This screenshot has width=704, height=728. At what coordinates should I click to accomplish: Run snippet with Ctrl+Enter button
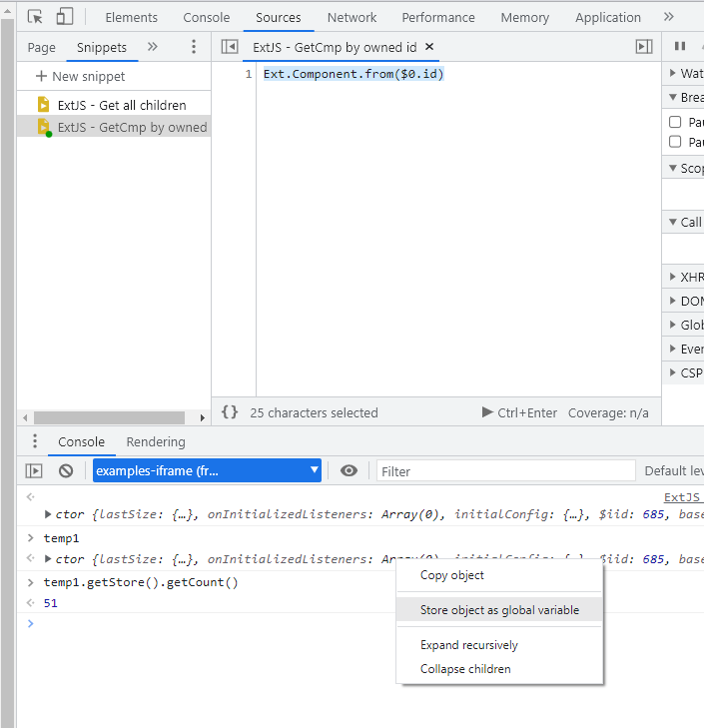tap(519, 412)
